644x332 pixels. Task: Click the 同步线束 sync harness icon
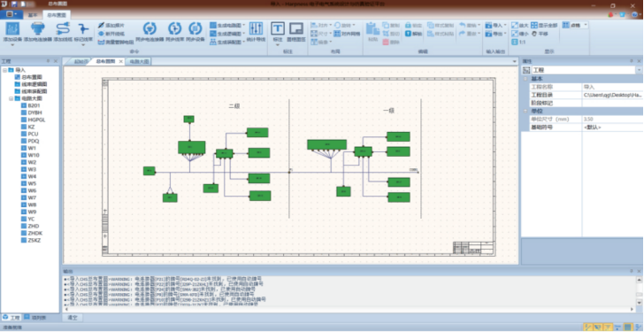click(x=174, y=28)
